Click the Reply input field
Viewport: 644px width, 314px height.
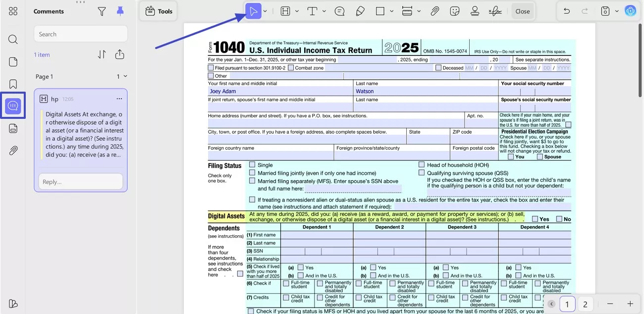click(80, 182)
